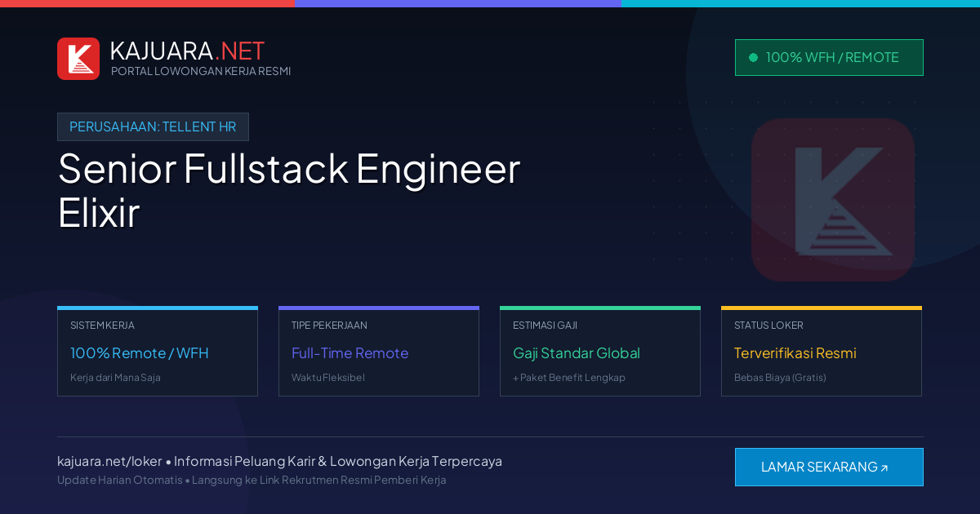This screenshot has height=514, width=980.
Task: Click the Update Harian Otomatis footer line
Action: click(252, 480)
